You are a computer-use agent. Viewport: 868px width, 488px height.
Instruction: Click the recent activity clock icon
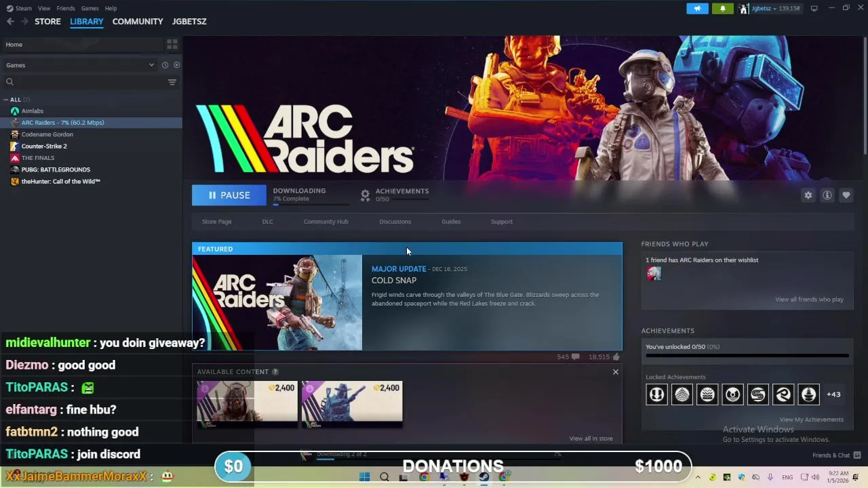[165, 65]
